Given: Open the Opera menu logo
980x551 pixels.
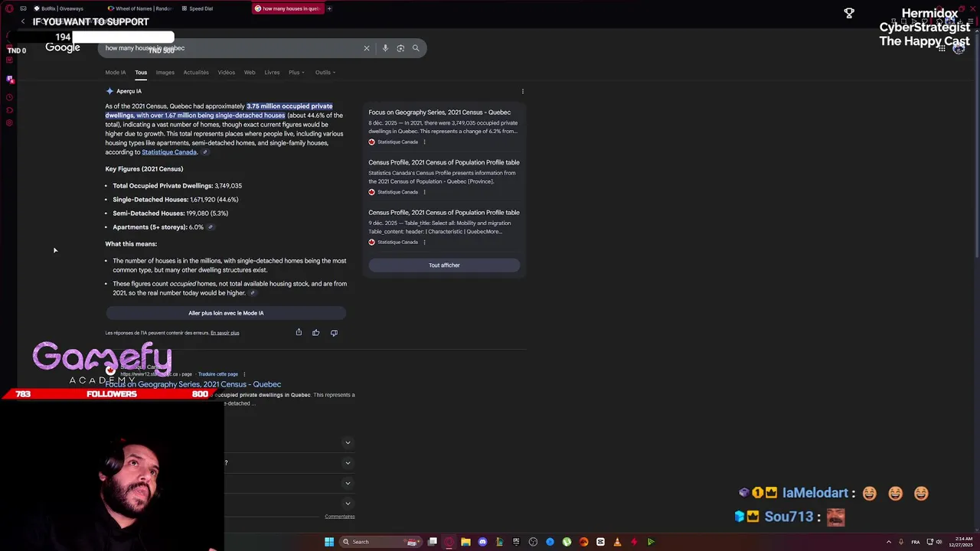Looking at the screenshot, I should point(9,8).
